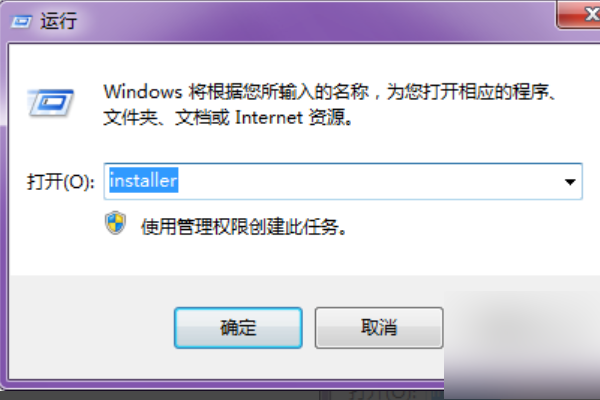Click the empty area right of installer text
This screenshot has height=400, width=600.
[367, 181]
